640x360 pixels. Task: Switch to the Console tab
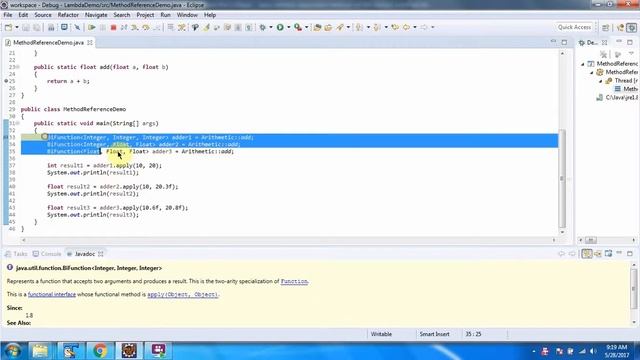(47, 254)
